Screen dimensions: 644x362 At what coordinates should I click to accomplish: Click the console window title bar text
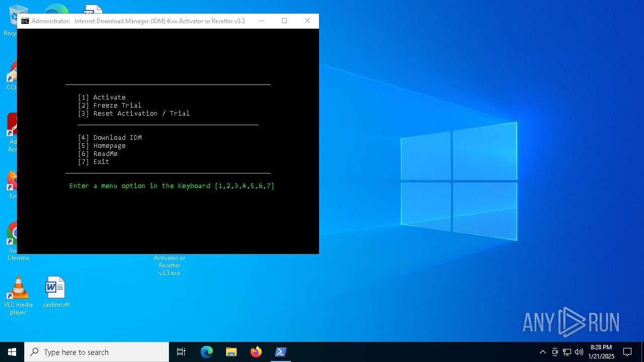[138, 21]
